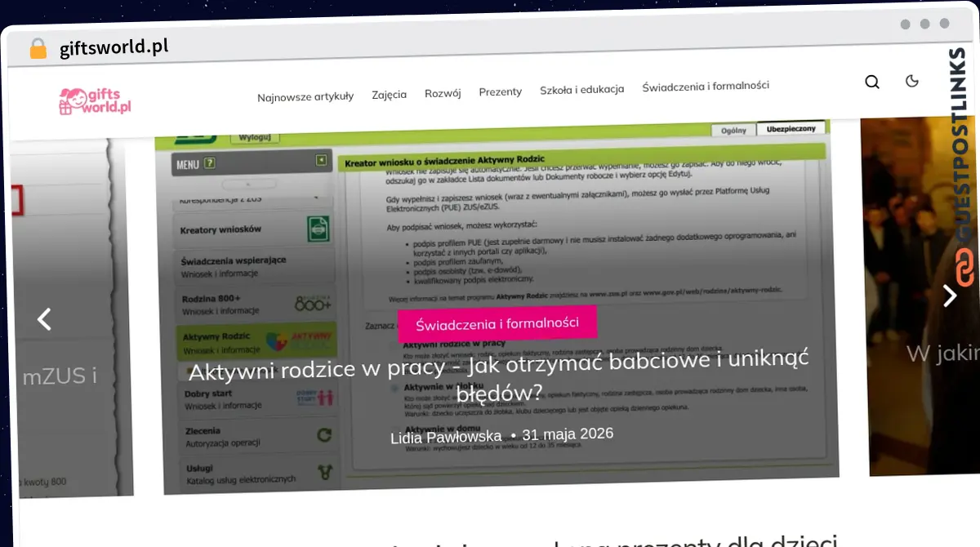Click the giftsworld.pl logo
This screenshot has height=547, width=980.
point(95,101)
